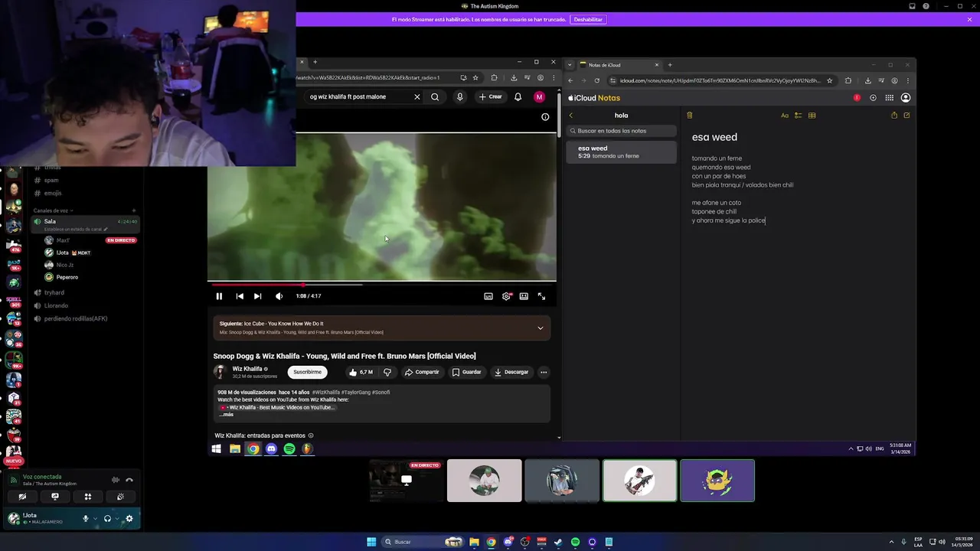Save the video with Guardar

tap(466, 372)
